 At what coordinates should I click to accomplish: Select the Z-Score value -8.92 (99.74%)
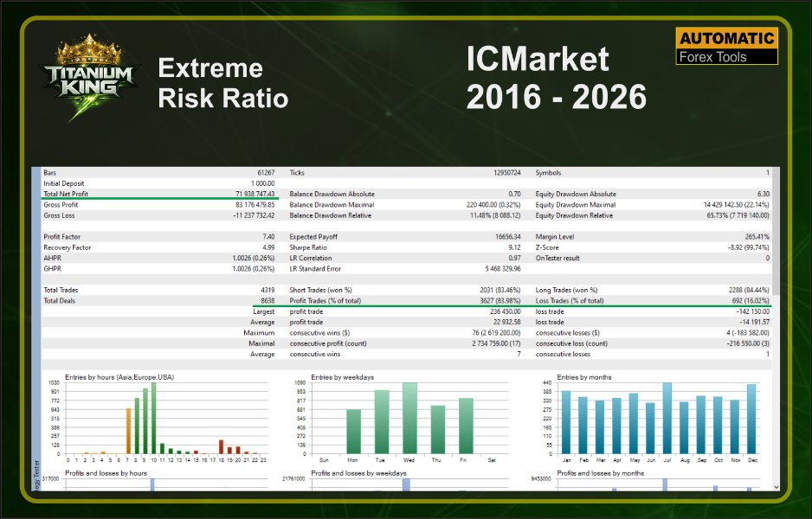(x=749, y=247)
